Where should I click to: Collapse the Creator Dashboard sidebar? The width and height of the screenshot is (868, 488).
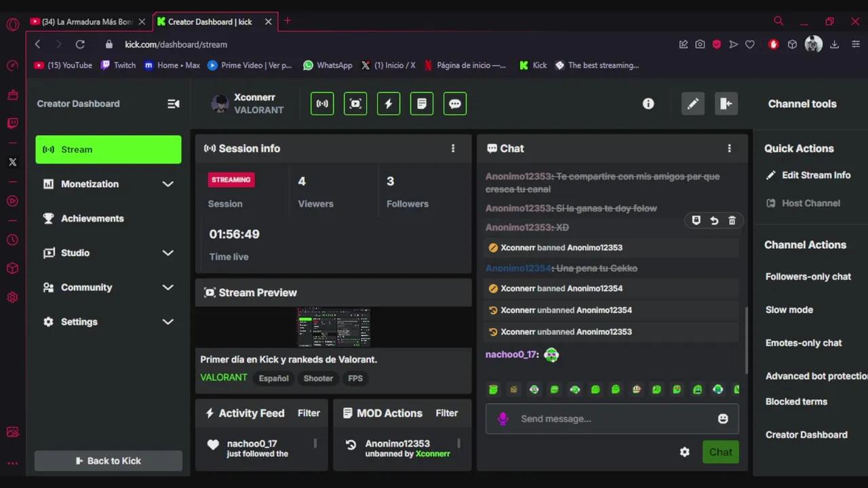click(174, 104)
